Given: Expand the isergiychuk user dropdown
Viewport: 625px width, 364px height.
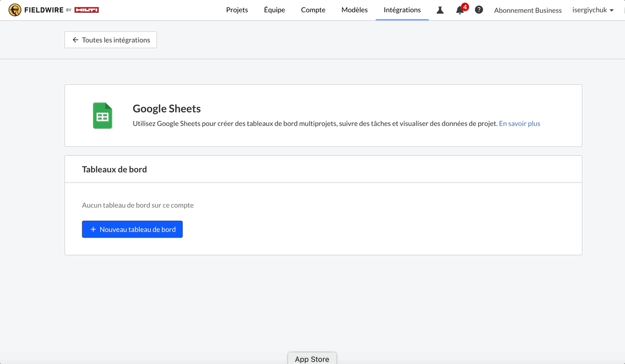Looking at the screenshot, I should [593, 10].
